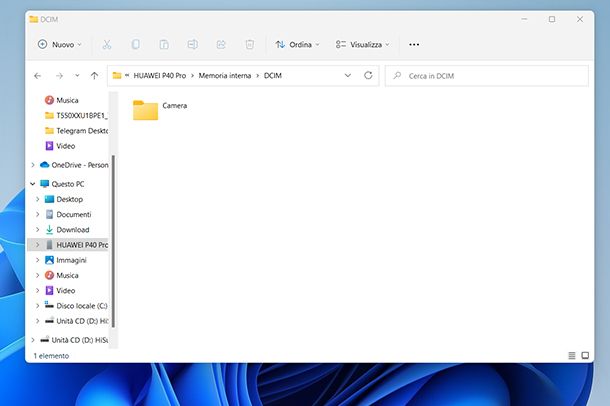Select the T550XXU1BPE1 folder in sidebar
The height and width of the screenshot is (406, 610).
coord(76,116)
